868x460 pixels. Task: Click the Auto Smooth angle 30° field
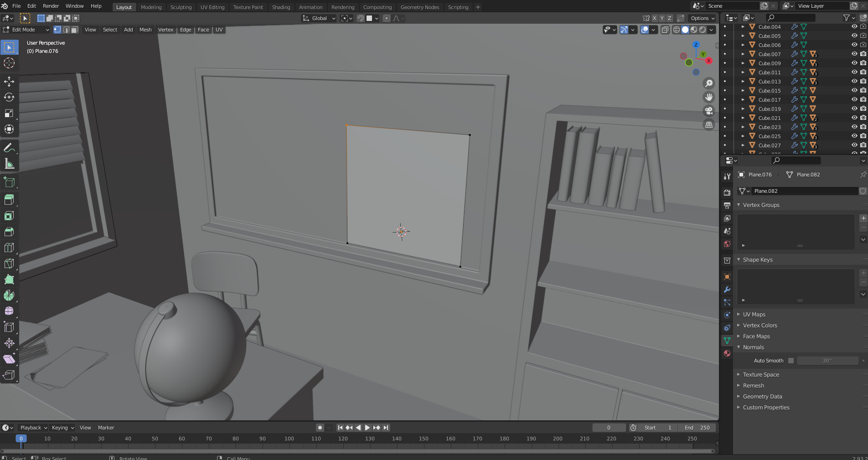[x=827, y=361]
